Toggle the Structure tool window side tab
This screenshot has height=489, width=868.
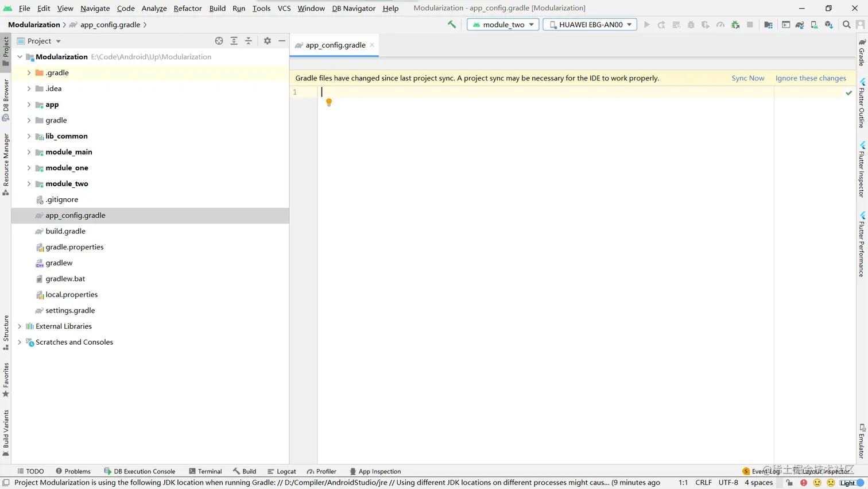[6, 333]
